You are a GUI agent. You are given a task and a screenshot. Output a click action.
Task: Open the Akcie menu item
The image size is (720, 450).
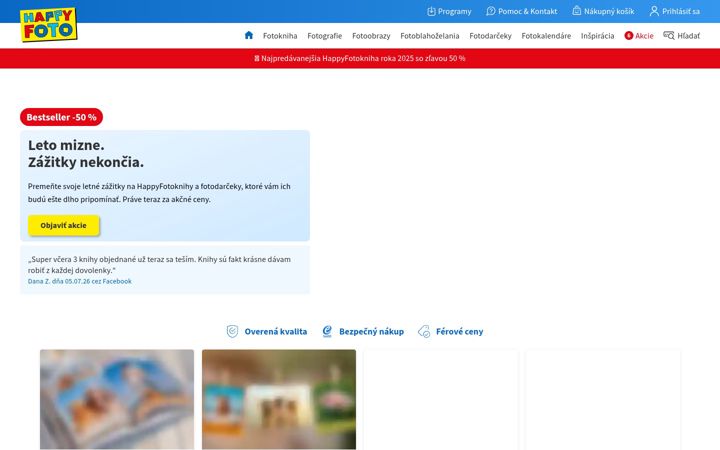tap(644, 36)
